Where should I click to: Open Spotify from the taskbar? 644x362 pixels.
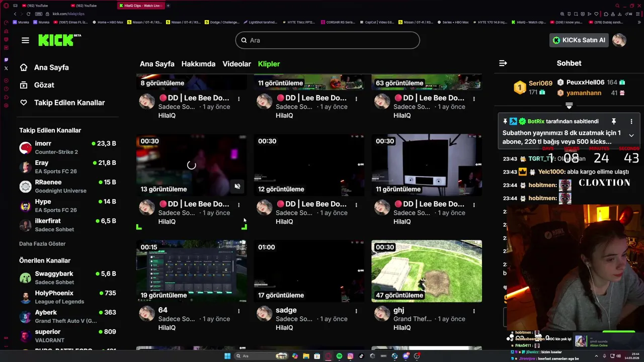tap(339, 356)
